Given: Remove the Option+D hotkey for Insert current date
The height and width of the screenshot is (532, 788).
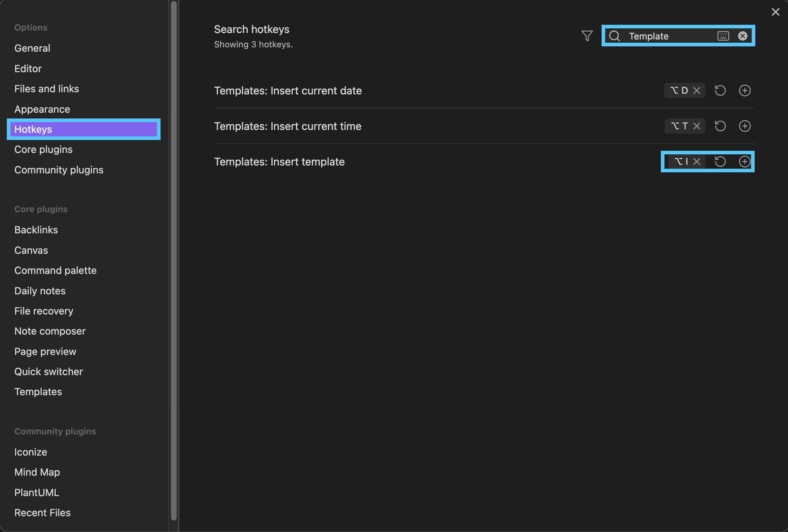Looking at the screenshot, I should [x=697, y=90].
